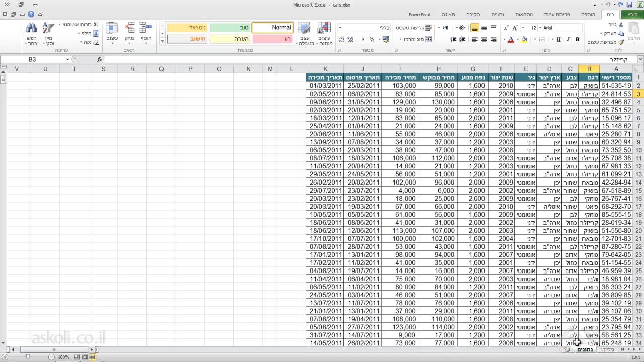Apply the Neutral (ניטראלי) cell style

187,27
